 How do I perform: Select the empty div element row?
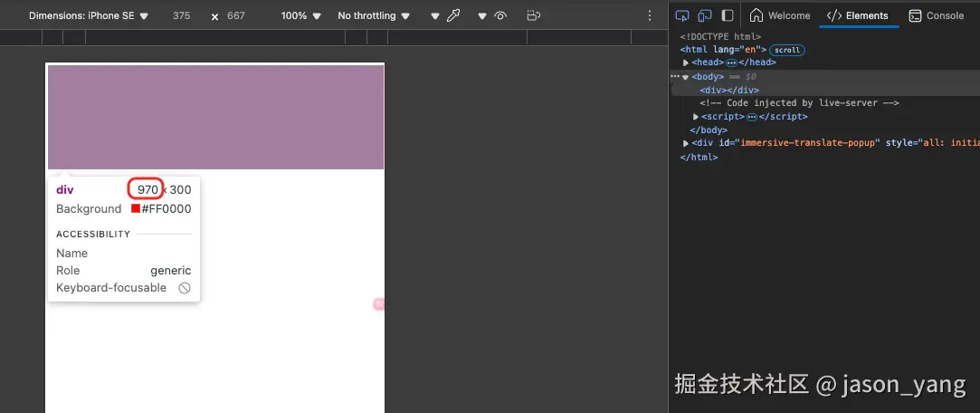[729, 90]
